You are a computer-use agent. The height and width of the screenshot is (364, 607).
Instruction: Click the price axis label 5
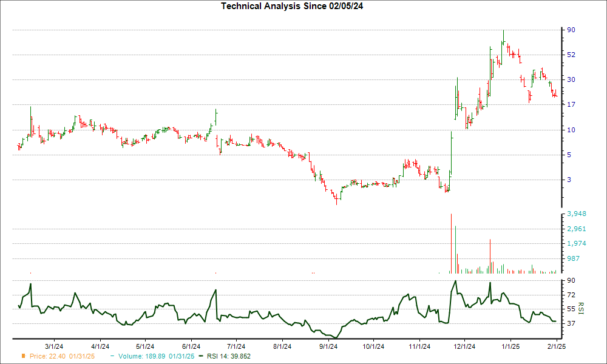(569, 155)
